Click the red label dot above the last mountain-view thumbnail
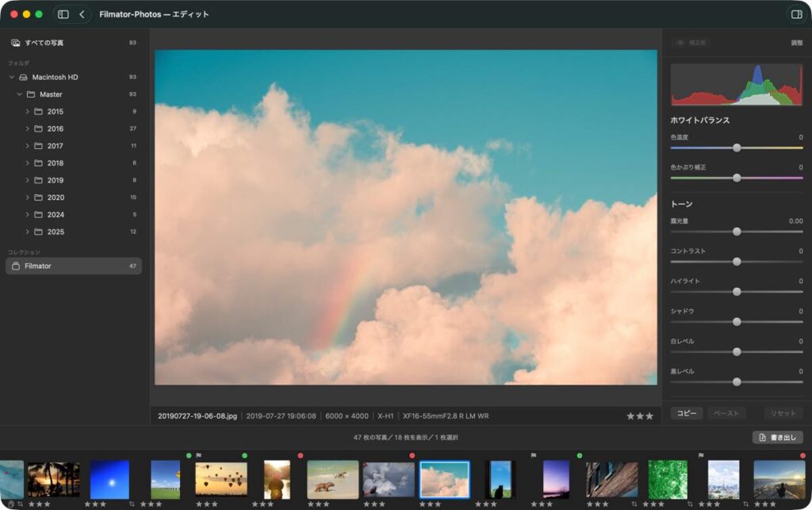Viewport: 812px width, 510px height. 802,455
